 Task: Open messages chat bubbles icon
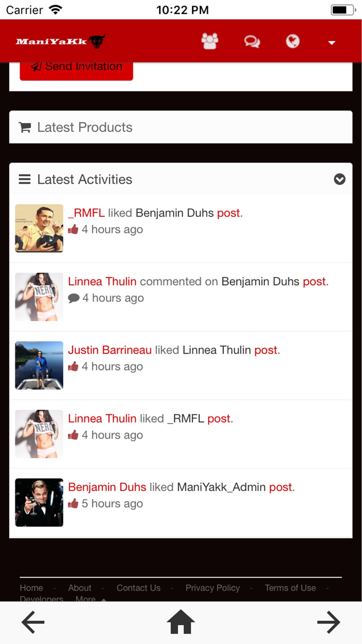(252, 41)
